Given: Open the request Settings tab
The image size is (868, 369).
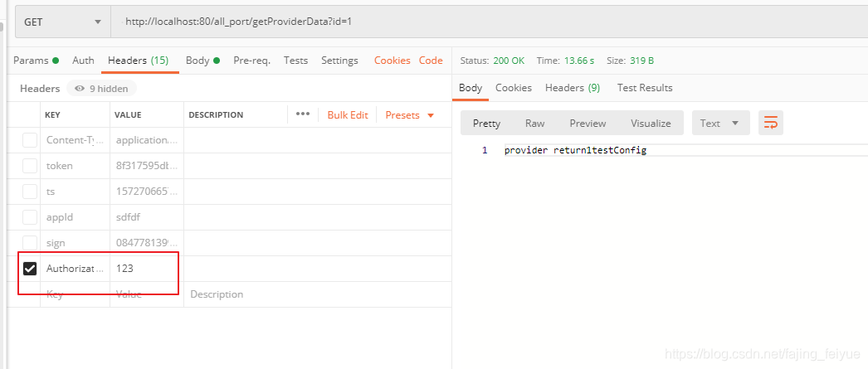Looking at the screenshot, I should coord(339,61).
